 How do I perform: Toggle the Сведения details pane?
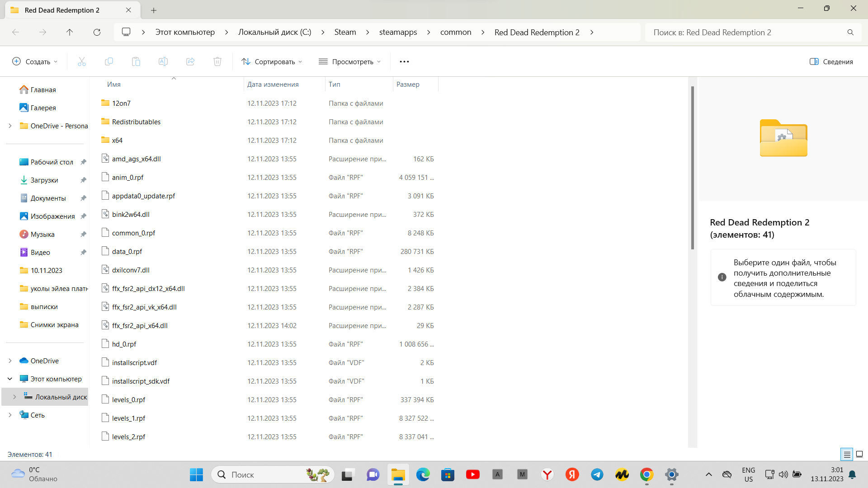(831, 61)
